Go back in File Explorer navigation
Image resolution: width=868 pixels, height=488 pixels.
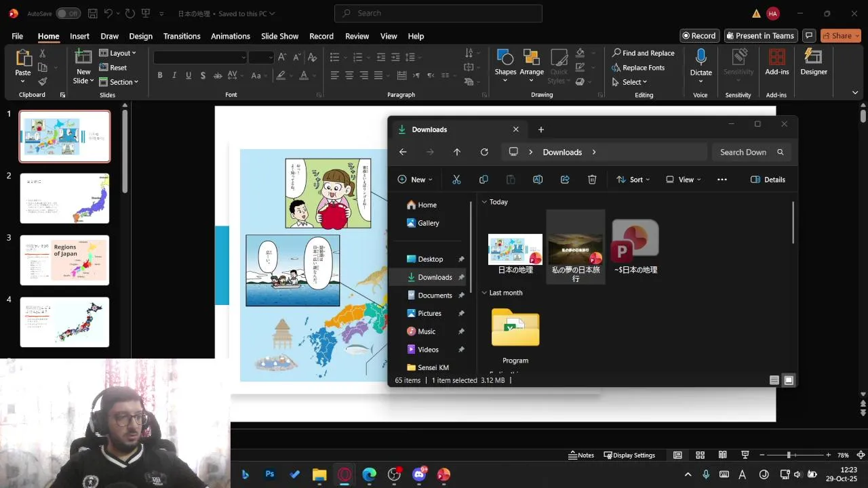[403, 152]
